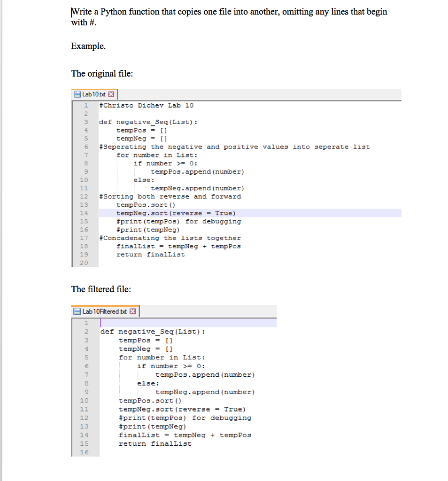Click line number 1 in Lab10.txt gutter

tap(85, 105)
